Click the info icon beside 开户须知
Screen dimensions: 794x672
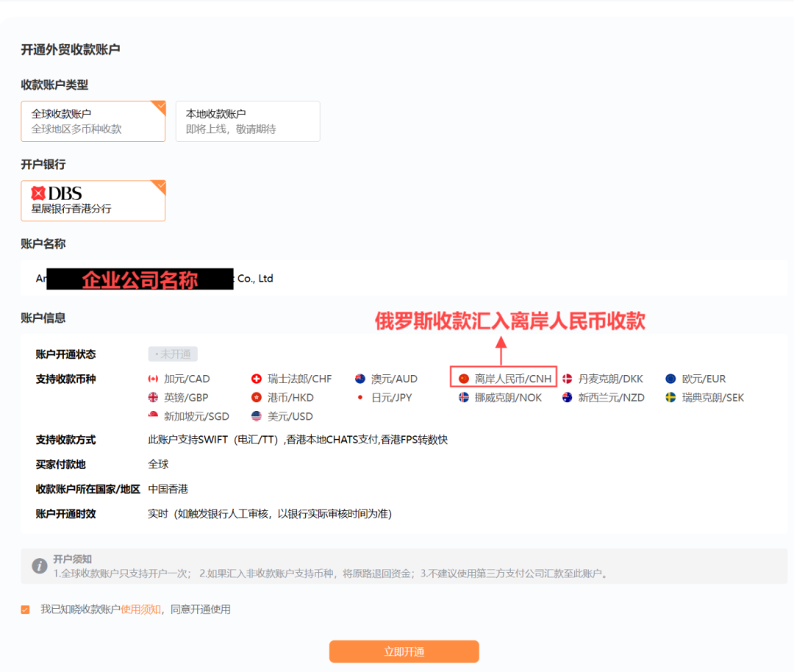(40, 566)
